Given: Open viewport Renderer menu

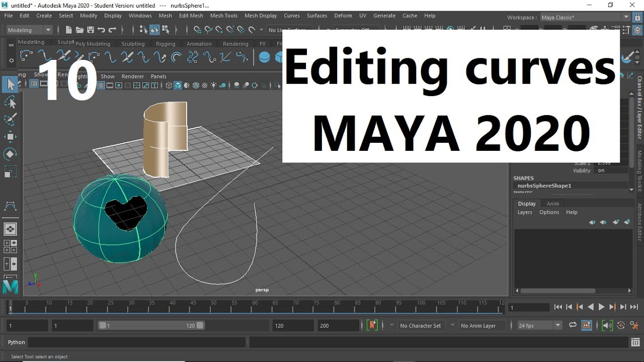Looking at the screenshot, I should click(133, 76).
